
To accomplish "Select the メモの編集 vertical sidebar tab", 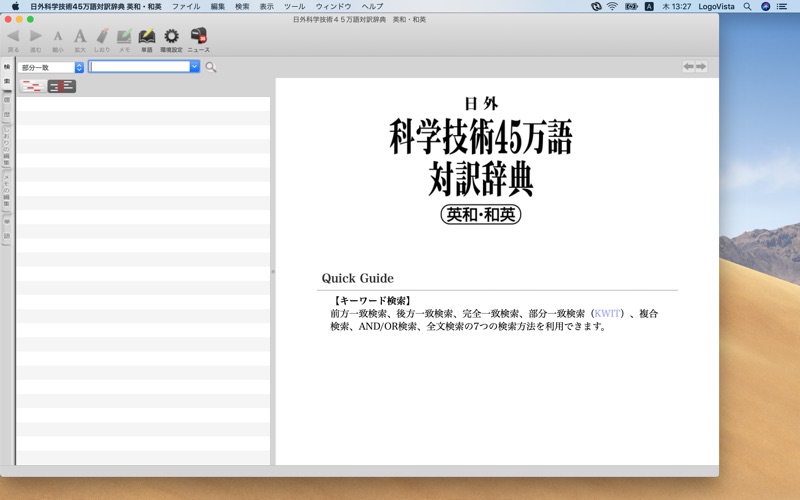I will (7, 189).
